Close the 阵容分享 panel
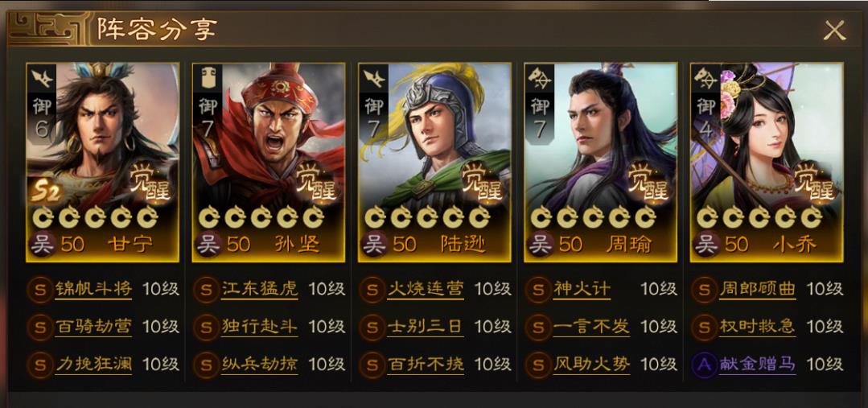Screen dimensions: 868x408 pyautogui.click(x=834, y=30)
